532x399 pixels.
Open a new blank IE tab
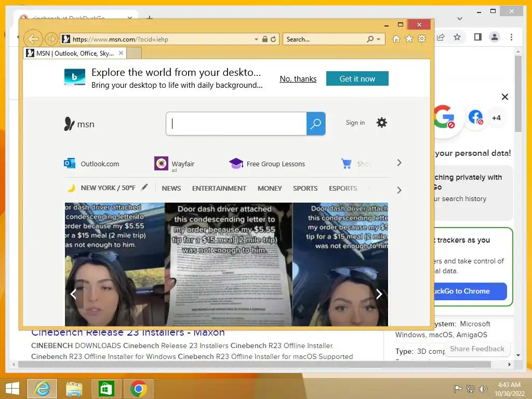point(134,54)
